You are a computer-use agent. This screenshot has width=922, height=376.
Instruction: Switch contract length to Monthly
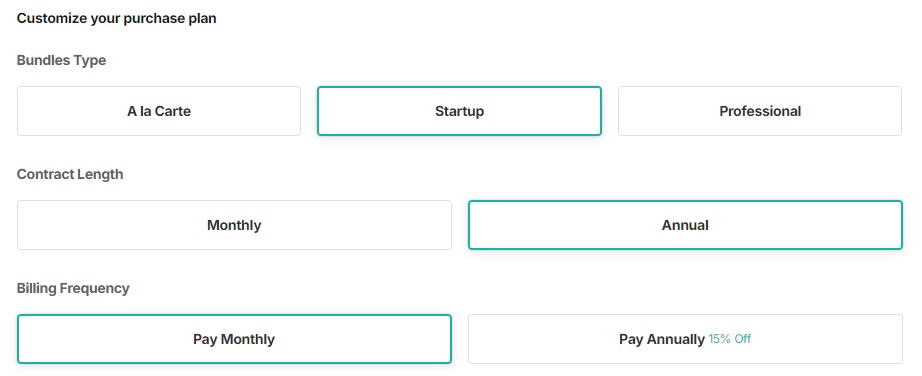[234, 225]
